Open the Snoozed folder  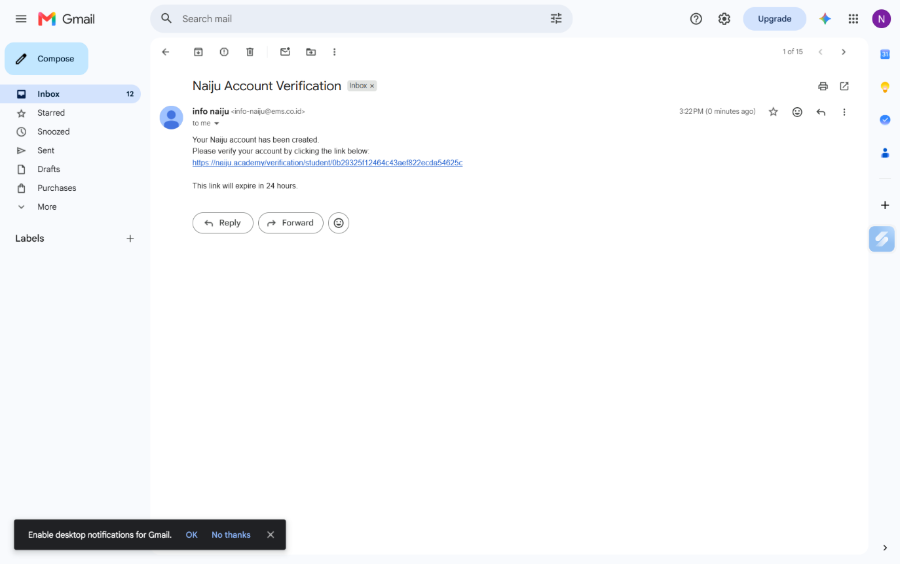tap(70, 131)
